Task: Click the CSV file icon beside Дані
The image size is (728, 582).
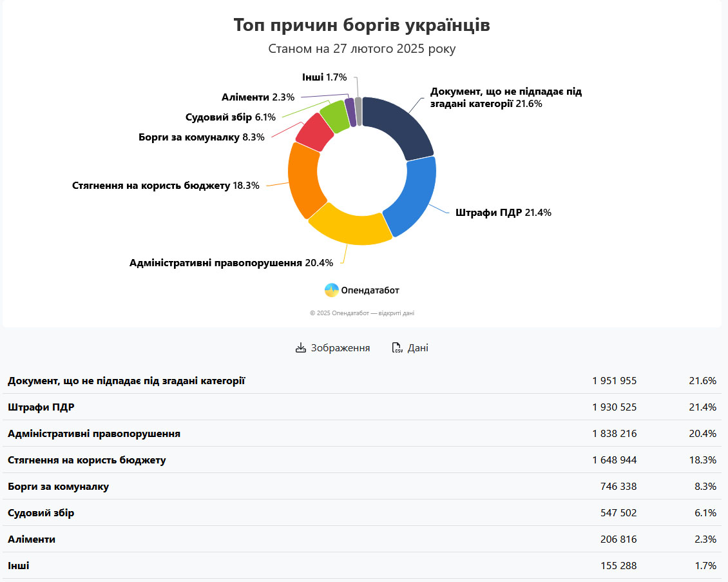Action: 397,348
